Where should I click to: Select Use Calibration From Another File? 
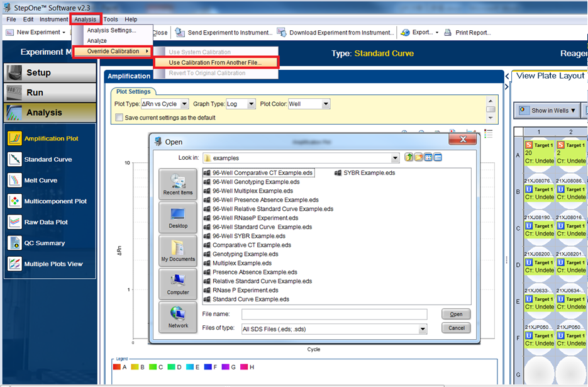[x=216, y=62]
